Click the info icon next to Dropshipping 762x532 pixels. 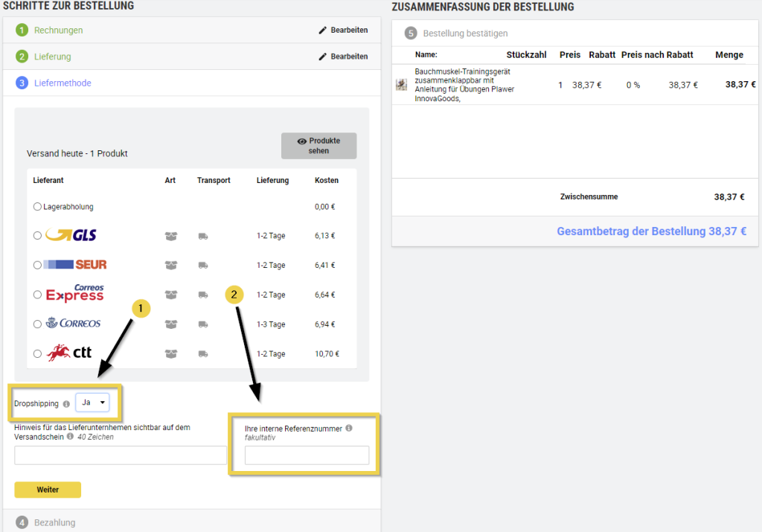click(66, 404)
